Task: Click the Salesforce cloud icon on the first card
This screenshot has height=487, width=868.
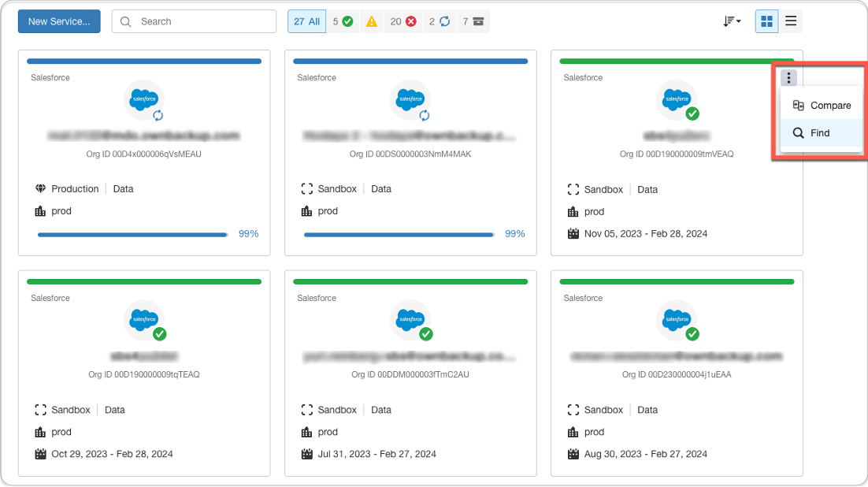Action: coord(144,99)
